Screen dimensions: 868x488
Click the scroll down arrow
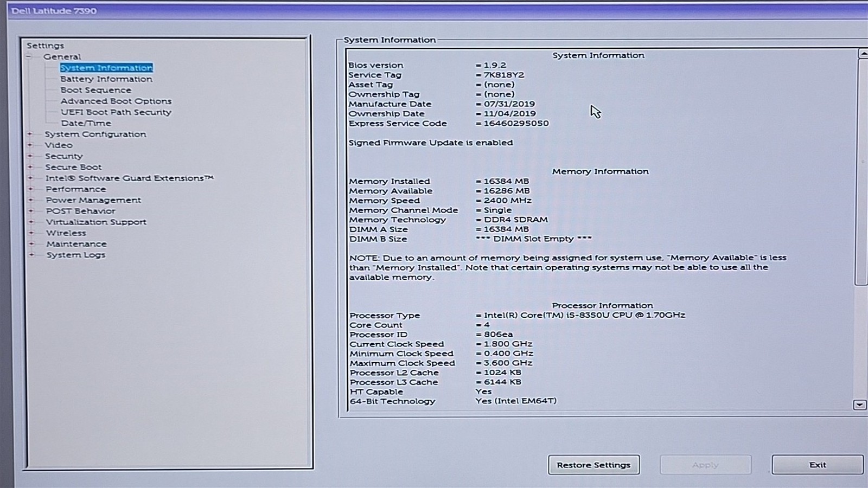click(859, 404)
